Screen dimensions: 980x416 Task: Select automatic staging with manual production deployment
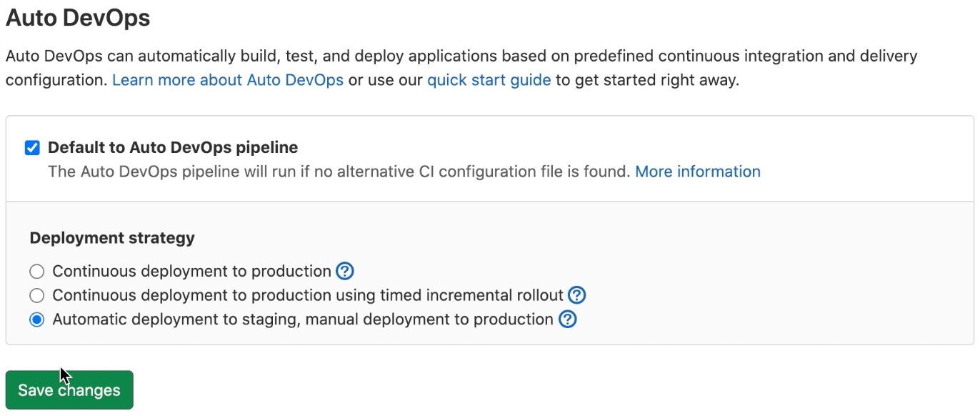tap(36, 319)
